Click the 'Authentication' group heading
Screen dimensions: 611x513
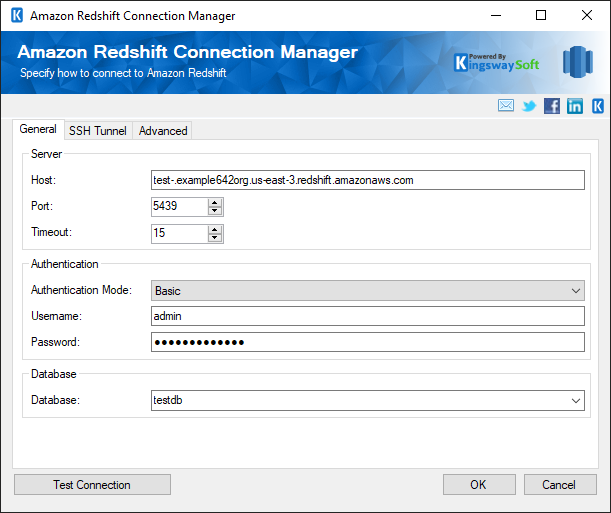(x=65, y=264)
